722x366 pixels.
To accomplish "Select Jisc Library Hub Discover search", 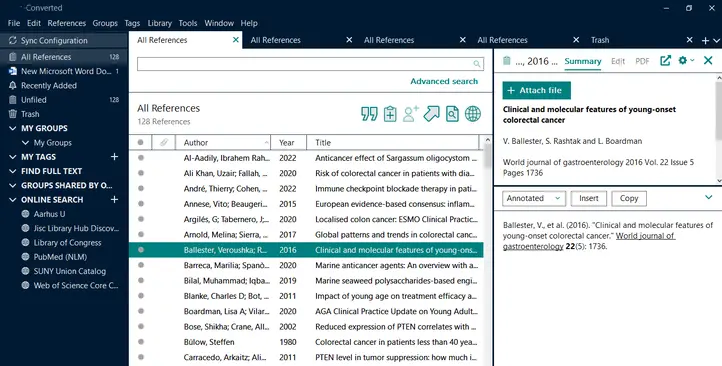I will point(76,228).
